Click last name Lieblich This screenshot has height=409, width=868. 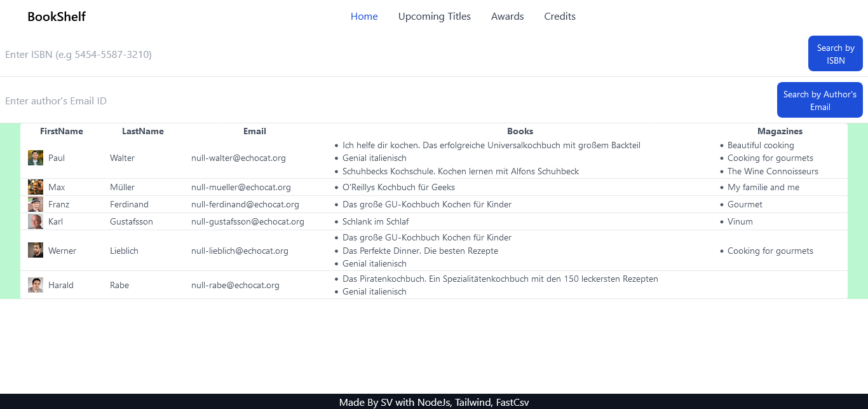[124, 251]
